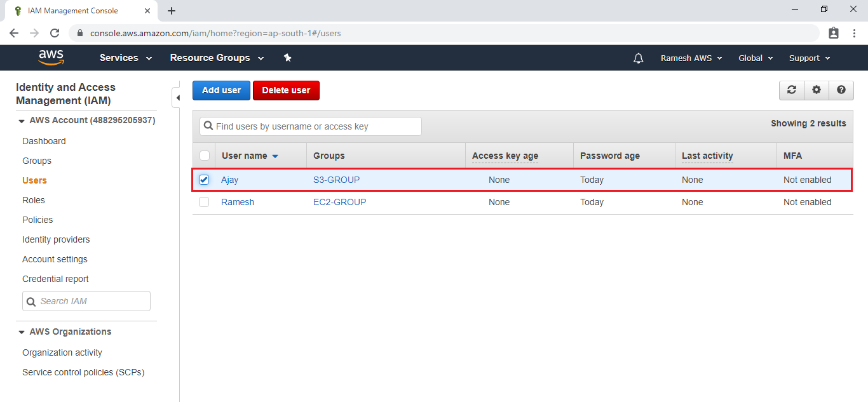This screenshot has width=868, height=402.
Task: Collapse the sidebar using arrow handle
Action: pos(177,98)
